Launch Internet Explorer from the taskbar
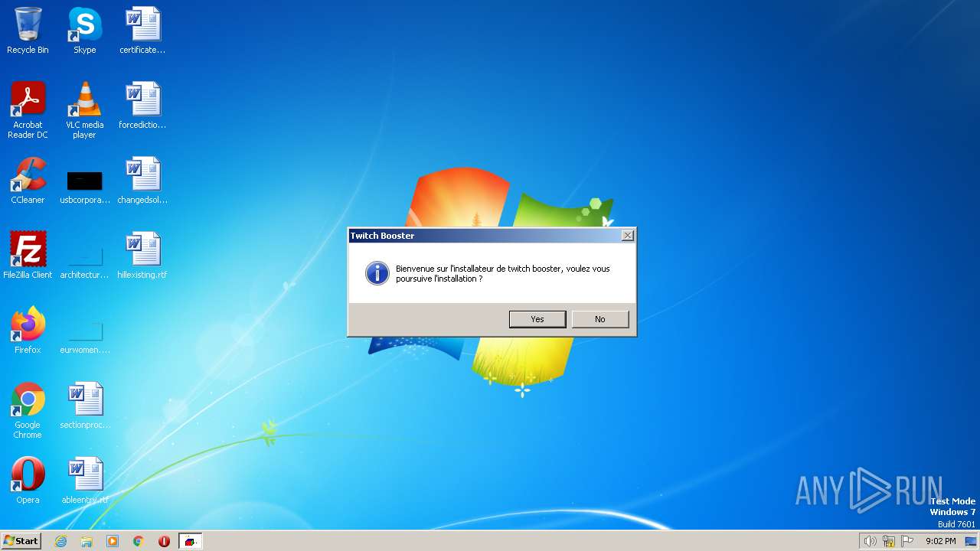The height and width of the screenshot is (551, 980). pyautogui.click(x=61, y=541)
